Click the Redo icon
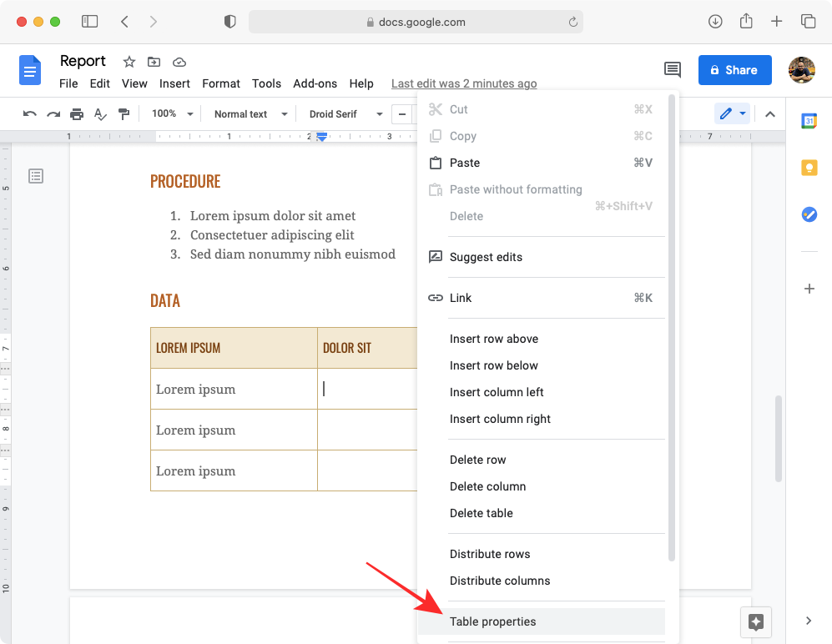832x644 pixels. (53, 113)
